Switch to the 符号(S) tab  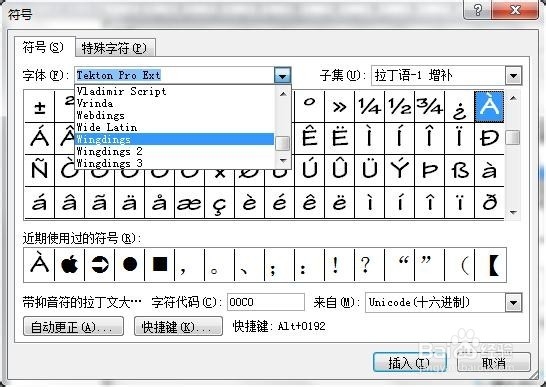44,47
